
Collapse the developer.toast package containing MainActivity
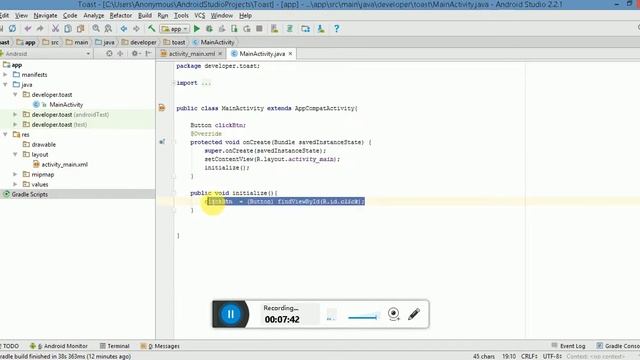click(x=15, y=94)
